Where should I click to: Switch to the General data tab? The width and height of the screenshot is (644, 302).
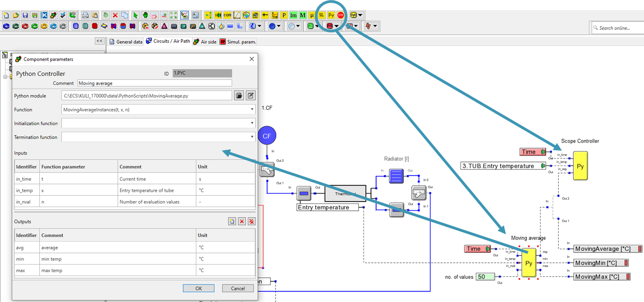click(x=125, y=42)
